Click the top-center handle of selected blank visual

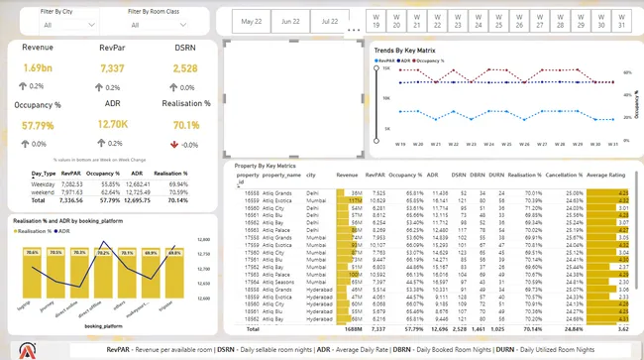[x=293, y=41]
